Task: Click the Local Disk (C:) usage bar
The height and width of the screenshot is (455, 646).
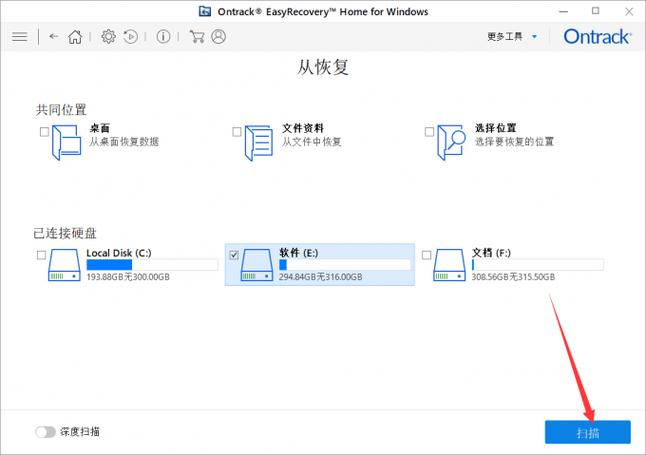Action: point(152,265)
